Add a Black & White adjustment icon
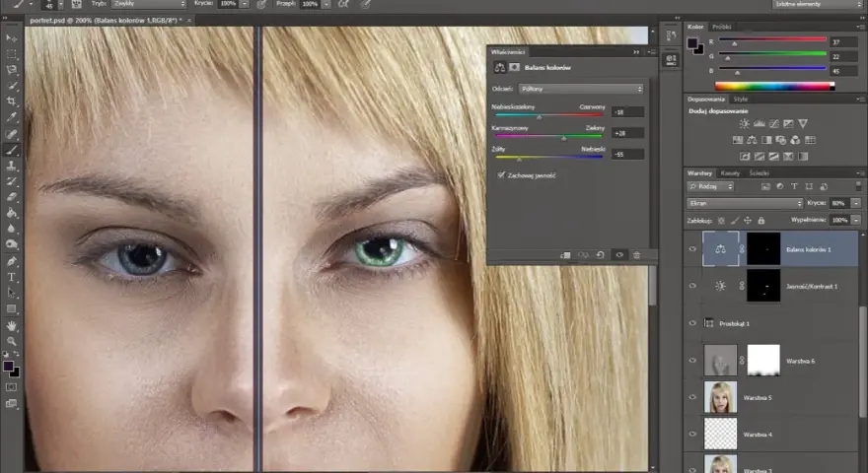 pos(766,140)
